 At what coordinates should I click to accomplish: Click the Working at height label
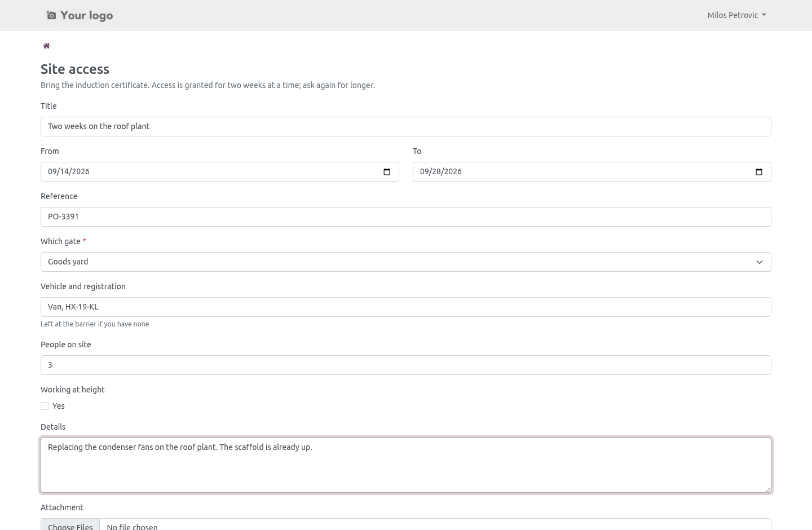pos(73,390)
